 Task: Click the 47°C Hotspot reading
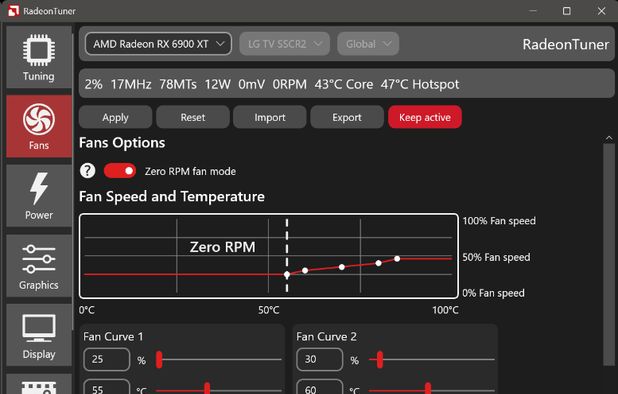pyautogui.click(x=420, y=84)
